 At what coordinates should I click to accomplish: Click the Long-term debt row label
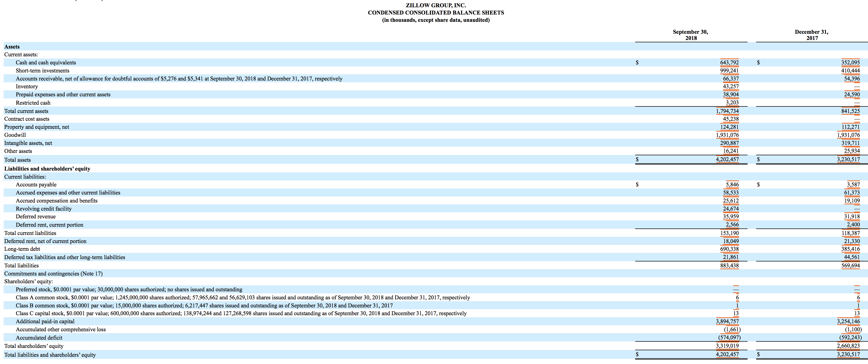pos(22,249)
